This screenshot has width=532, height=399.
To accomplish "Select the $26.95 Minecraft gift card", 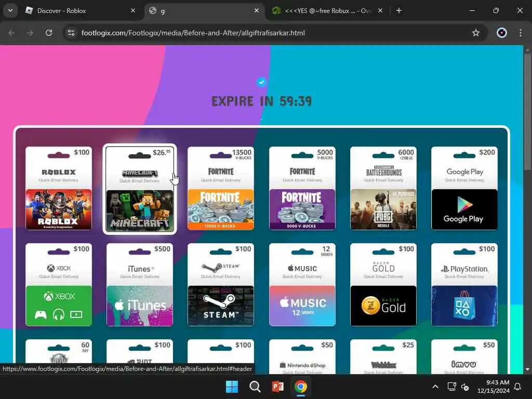I will [139, 189].
